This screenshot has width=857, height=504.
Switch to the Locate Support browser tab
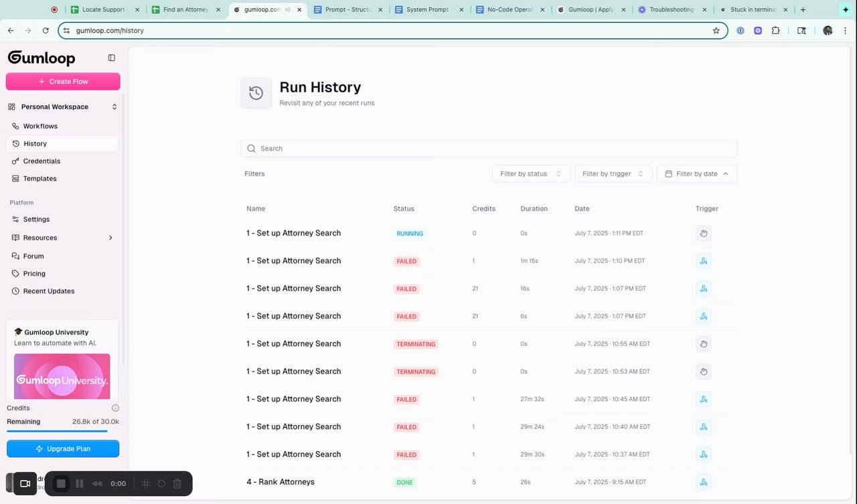(x=104, y=10)
